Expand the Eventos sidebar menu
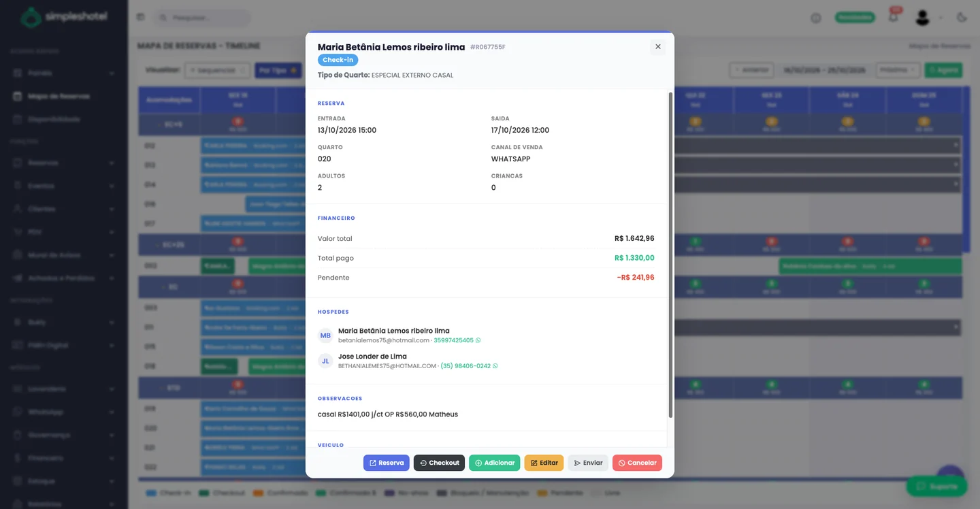This screenshot has width=980, height=509. click(64, 186)
